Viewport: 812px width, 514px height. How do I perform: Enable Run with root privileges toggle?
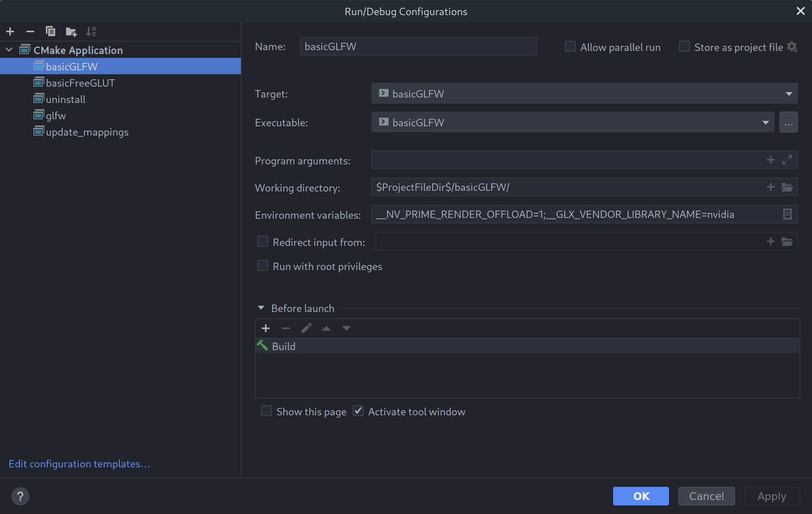pos(262,266)
